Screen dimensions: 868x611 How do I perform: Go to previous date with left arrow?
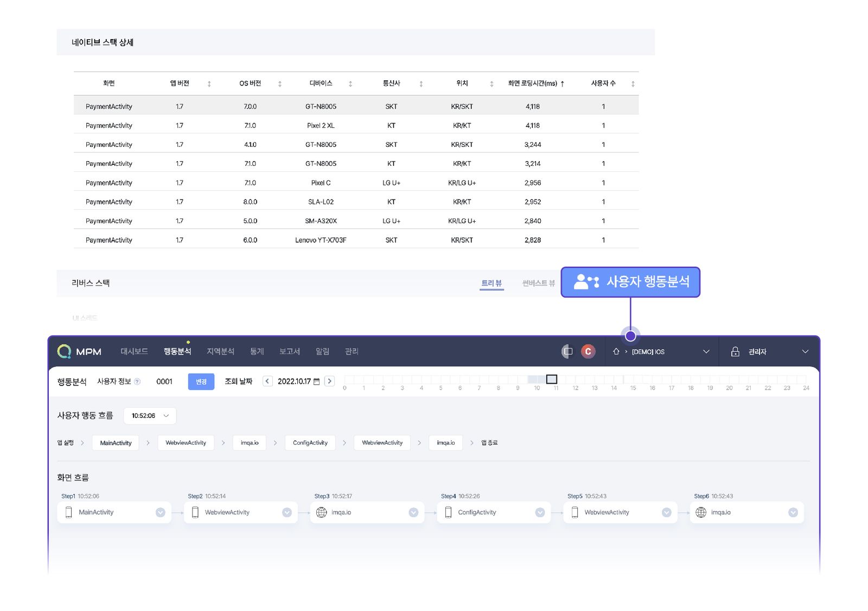pyautogui.click(x=267, y=381)
